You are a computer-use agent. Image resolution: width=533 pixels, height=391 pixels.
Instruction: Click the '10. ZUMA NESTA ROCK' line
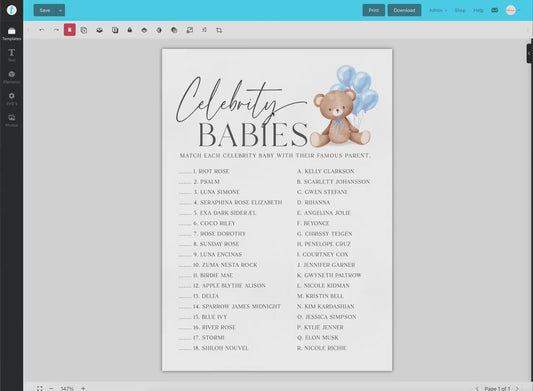218,265
